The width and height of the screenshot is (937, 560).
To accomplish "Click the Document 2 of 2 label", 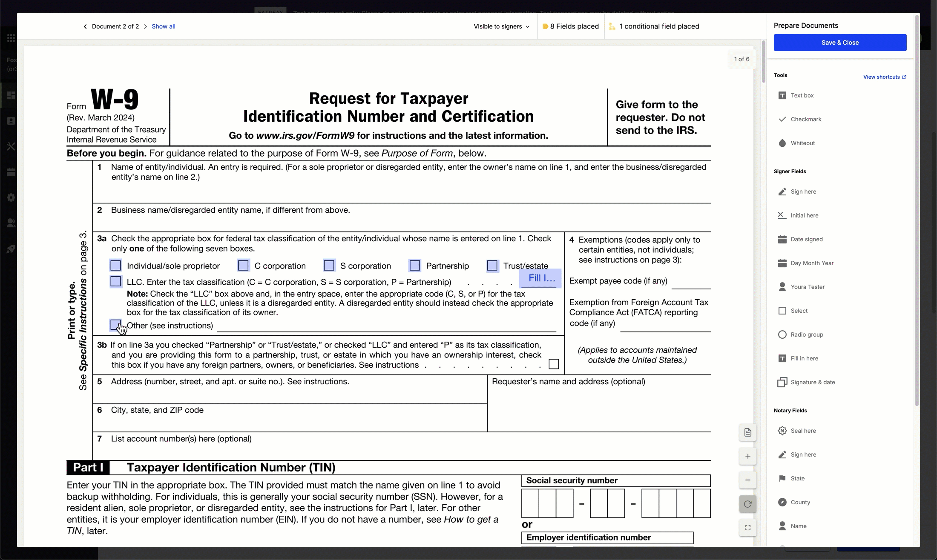I will point(115,26).
